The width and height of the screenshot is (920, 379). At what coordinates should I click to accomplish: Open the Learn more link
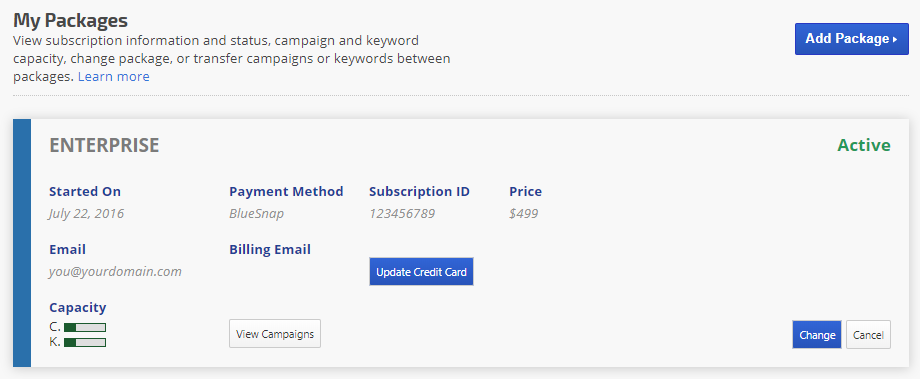tap(113, 77)
